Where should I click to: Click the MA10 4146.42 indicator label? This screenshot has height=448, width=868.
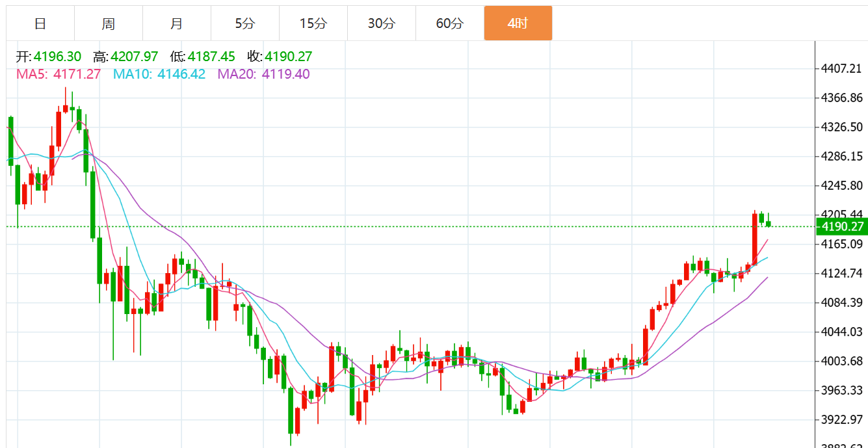coord(159,74)
